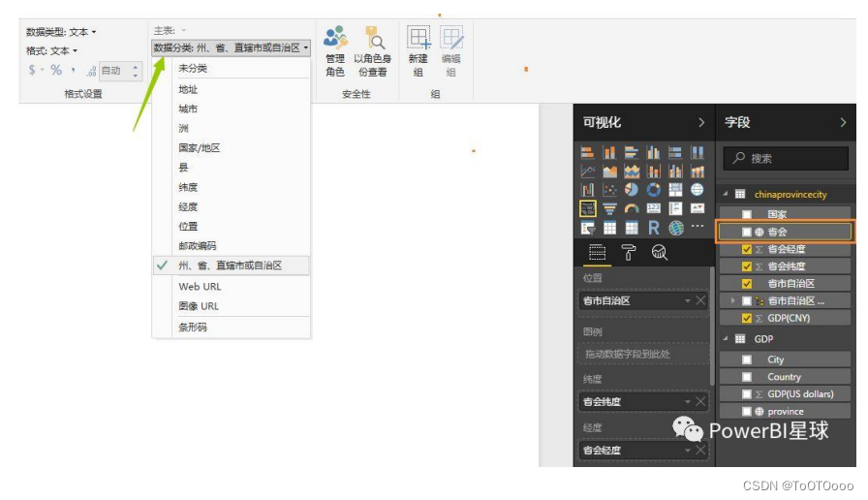Open the Format paint-roller tab
The height and width of the screenshot is (500, 868).
[x=629, y=253]
